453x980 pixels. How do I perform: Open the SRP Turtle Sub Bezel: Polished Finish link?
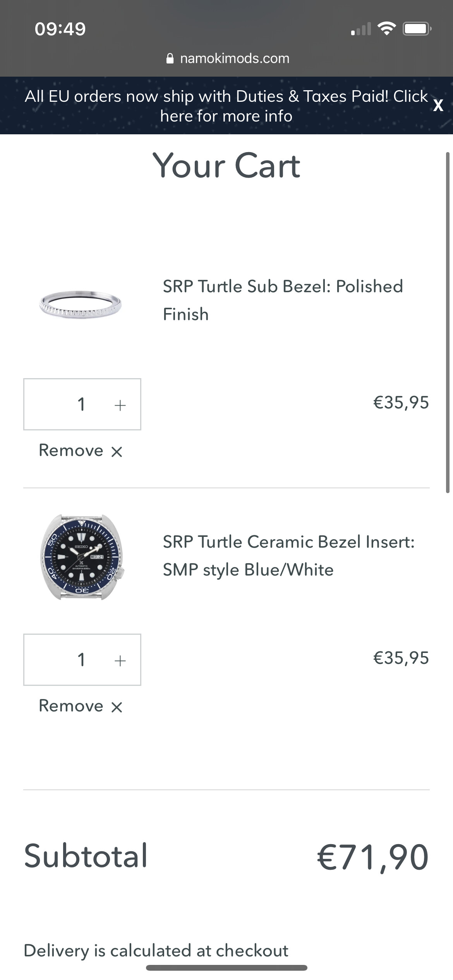[x=283, y=300]
